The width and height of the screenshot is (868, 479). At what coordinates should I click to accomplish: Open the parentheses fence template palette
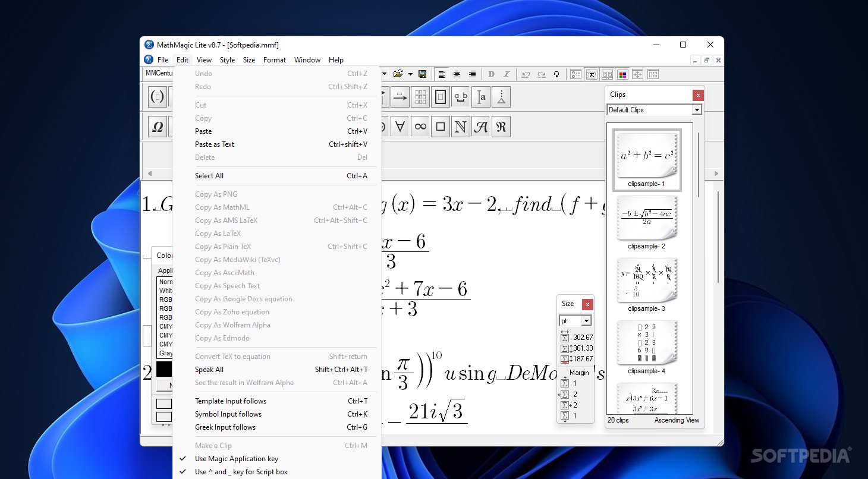point(158,97)
